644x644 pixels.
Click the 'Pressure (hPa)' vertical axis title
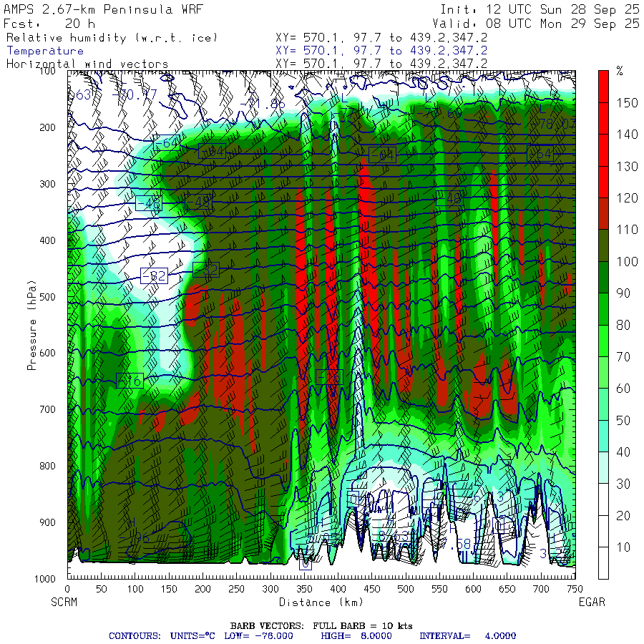coord(31,326)
